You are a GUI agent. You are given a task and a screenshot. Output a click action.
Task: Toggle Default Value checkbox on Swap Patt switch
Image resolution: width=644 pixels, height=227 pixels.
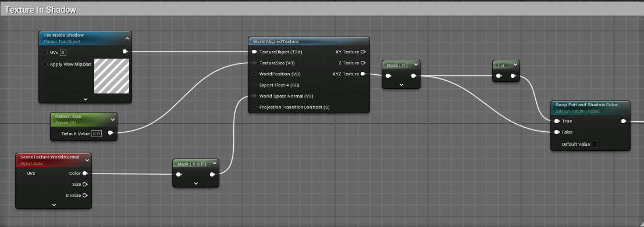pos(595,144)
